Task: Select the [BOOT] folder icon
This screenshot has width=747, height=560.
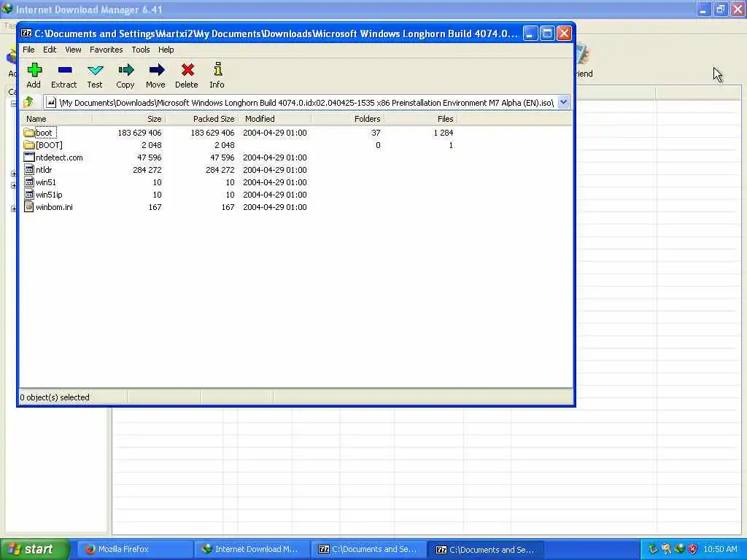Action: tap(29, 145)
